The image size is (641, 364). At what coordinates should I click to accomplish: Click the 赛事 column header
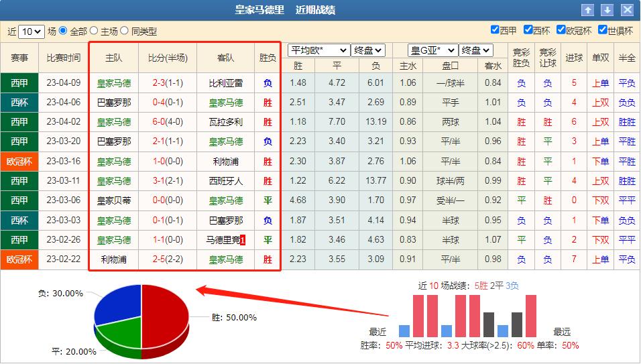click(x=19, y=58)
